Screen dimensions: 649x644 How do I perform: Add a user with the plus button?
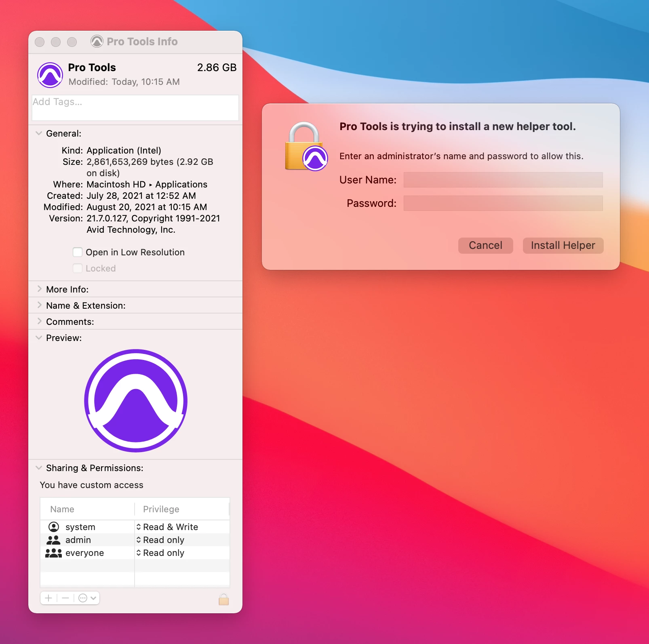(x=48, y=598)
